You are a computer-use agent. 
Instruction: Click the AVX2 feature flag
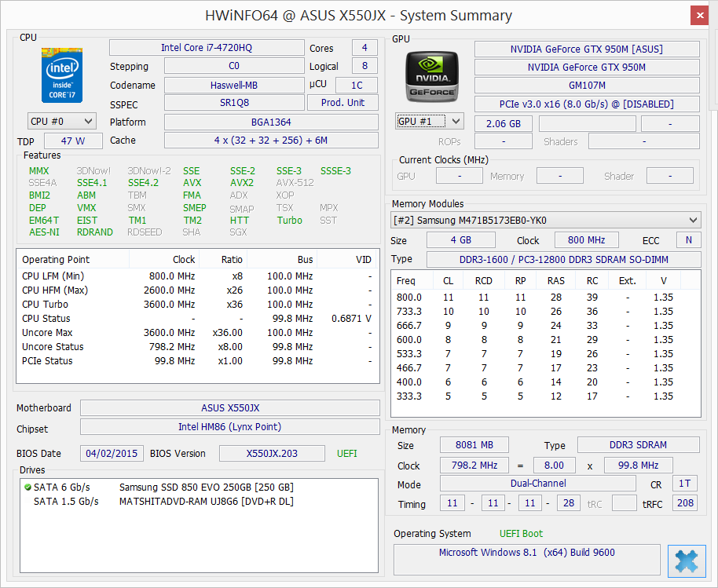tap(242, 183)
